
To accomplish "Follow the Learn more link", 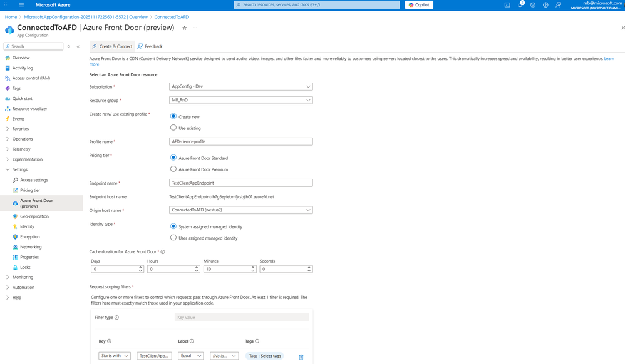I will [609, 59].
